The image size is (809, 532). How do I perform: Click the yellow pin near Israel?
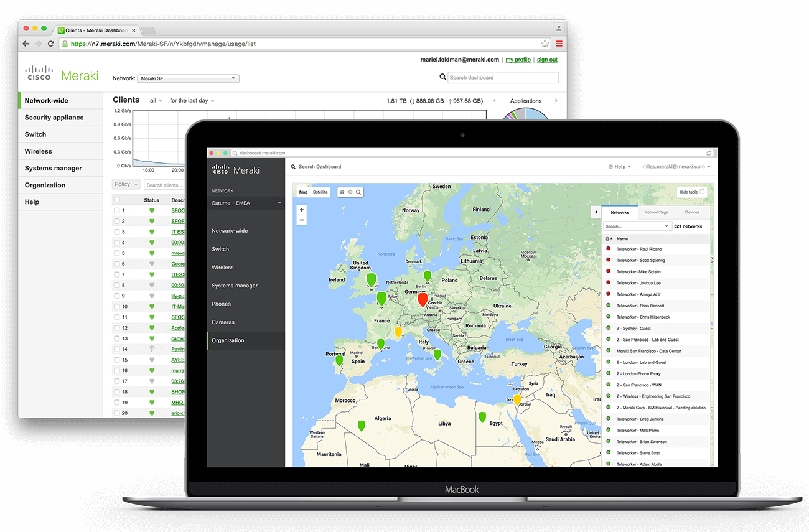coord(517,399)
